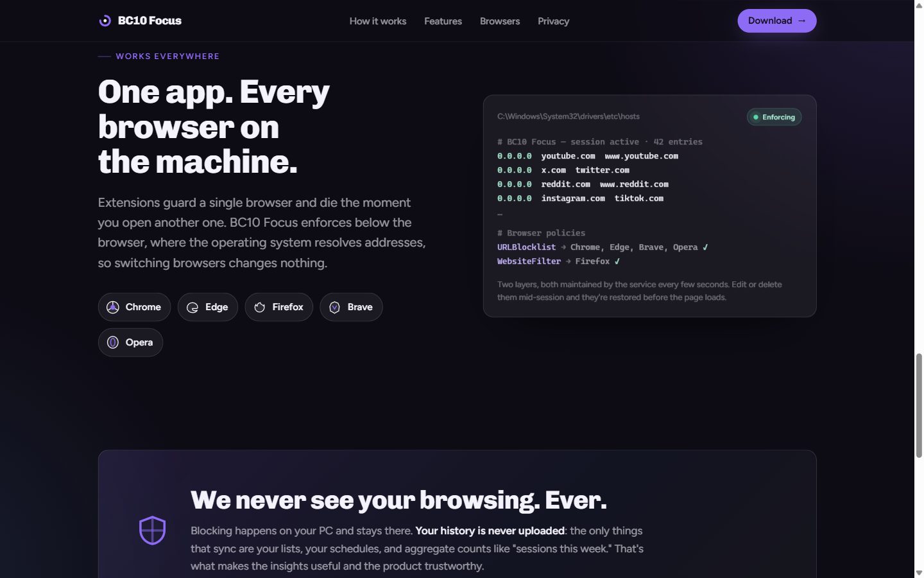Click the hosts file path text
The height and width of the screenshot is (578, 924).
coord(568,116)
